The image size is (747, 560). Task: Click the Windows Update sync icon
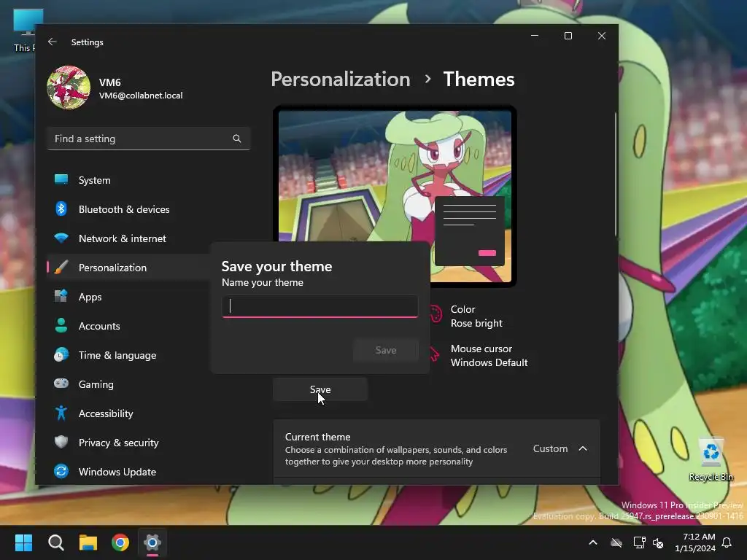(61, 472)
